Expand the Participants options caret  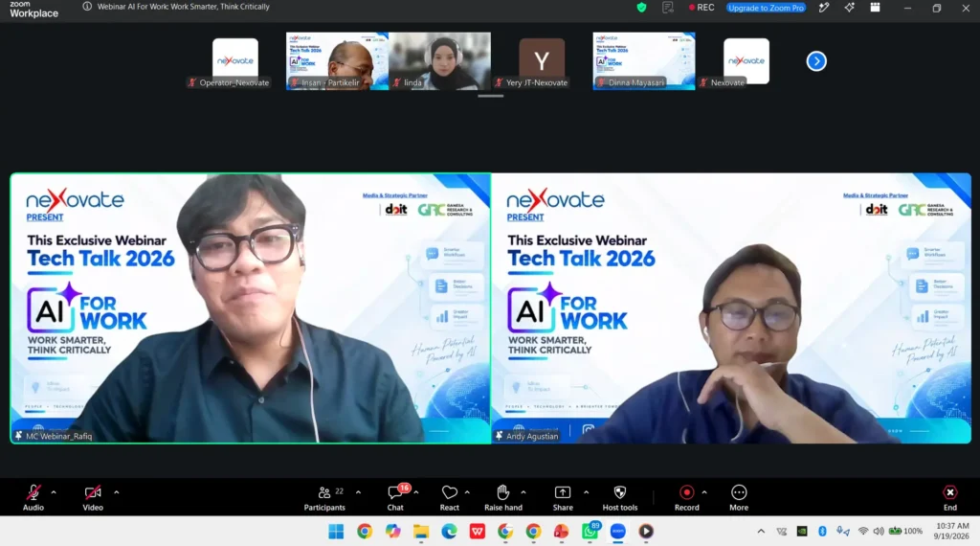(x=358, y=493)
